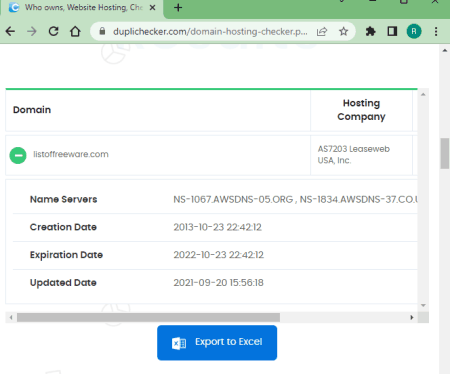Open the profile R avatar menu
Viewport: 450px width, 374px height.
pos(414,32)
